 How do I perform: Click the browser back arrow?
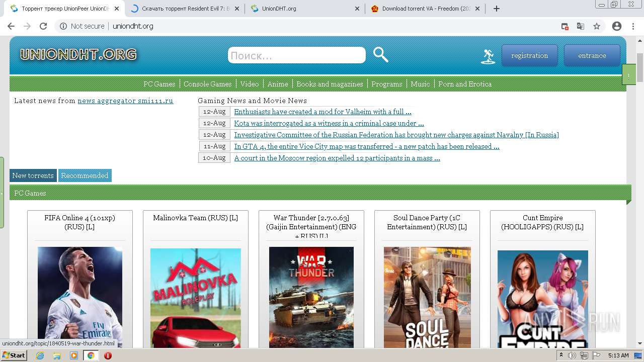pyautogui.click(x=11, y=26)
